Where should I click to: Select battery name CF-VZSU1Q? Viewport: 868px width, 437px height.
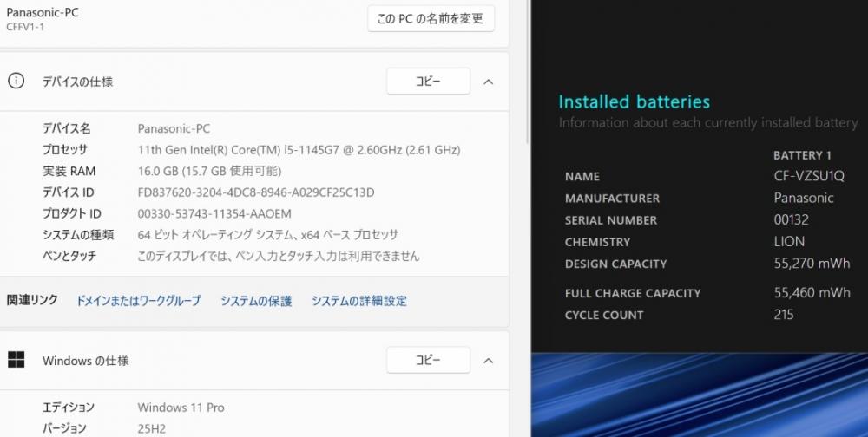(x=809, y=177)
